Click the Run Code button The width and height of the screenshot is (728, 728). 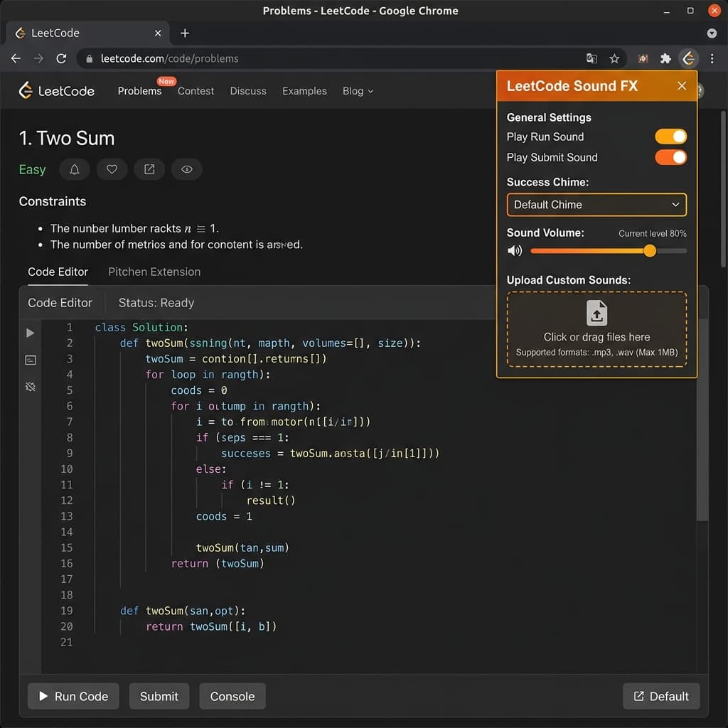73,696
